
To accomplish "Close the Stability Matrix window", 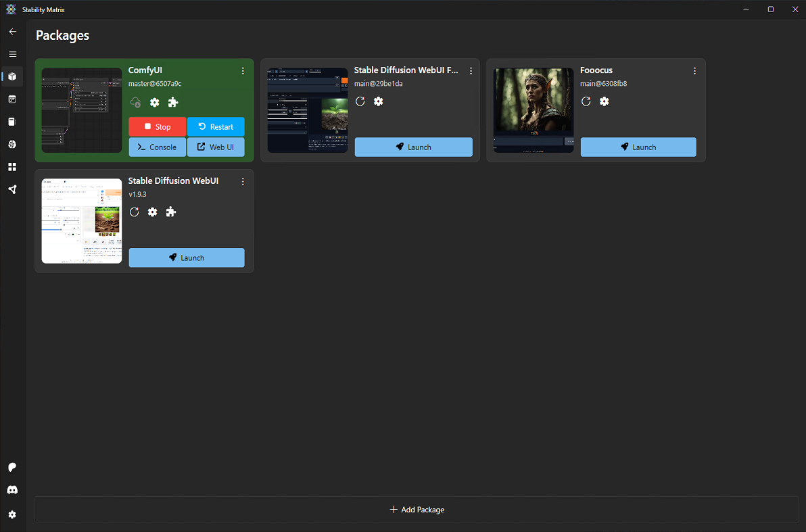I will [795, 9].
